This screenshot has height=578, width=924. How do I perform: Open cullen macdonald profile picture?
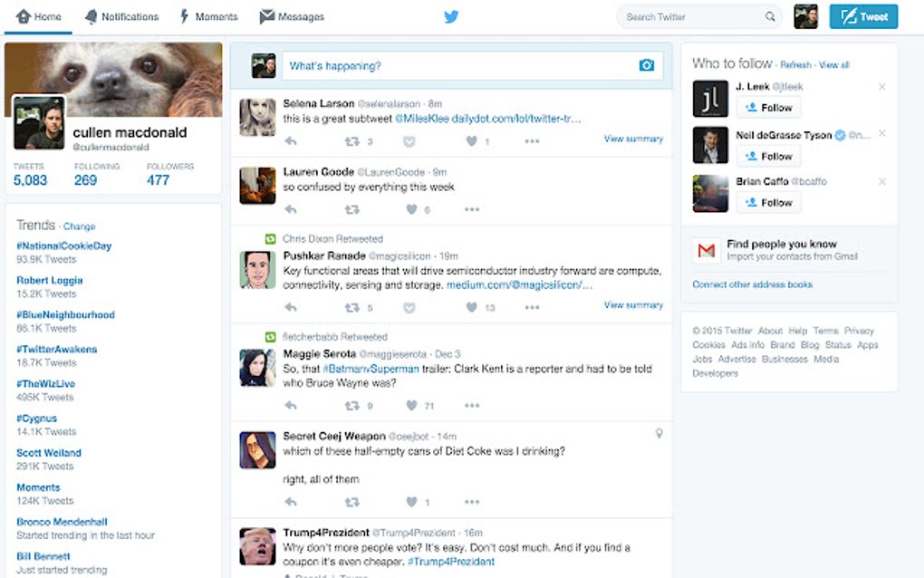pyautogui.click(x=39, y=122)
